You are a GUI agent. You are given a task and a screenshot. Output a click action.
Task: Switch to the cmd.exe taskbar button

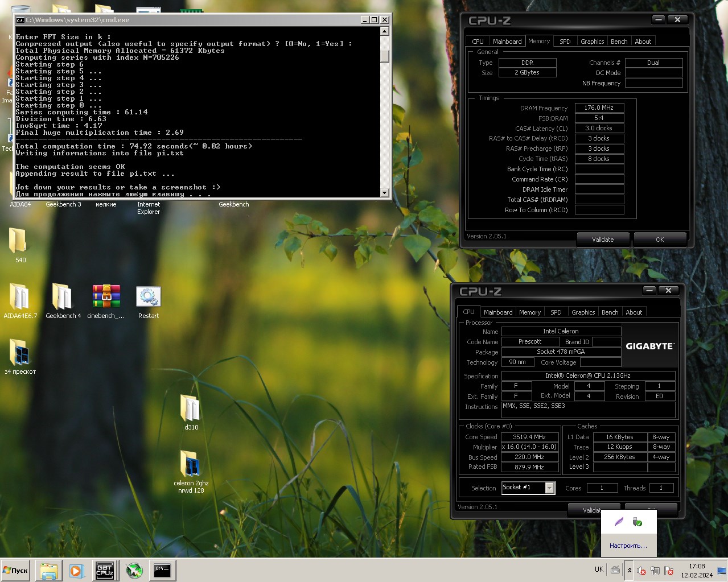coord(162,571)
